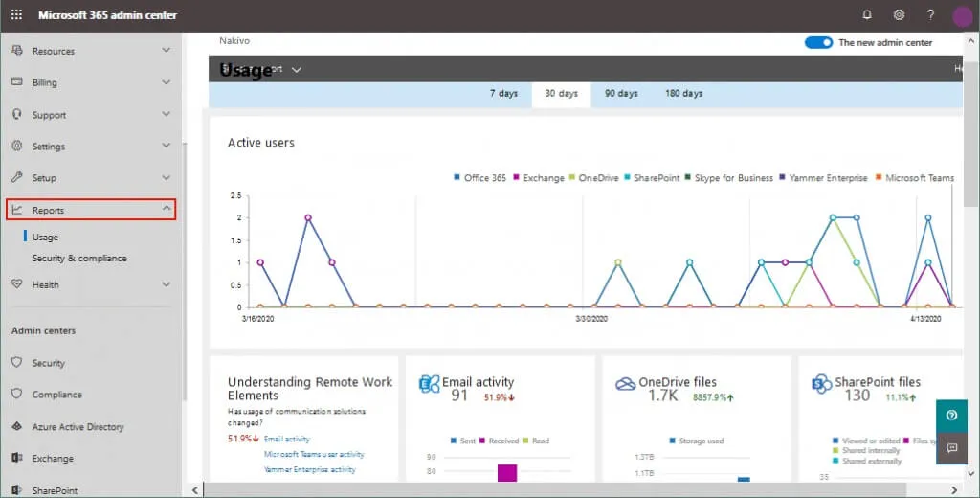Viewport: 980px width, 498px height.
Task: Open the user account avatar
Action: coord(962,15)
